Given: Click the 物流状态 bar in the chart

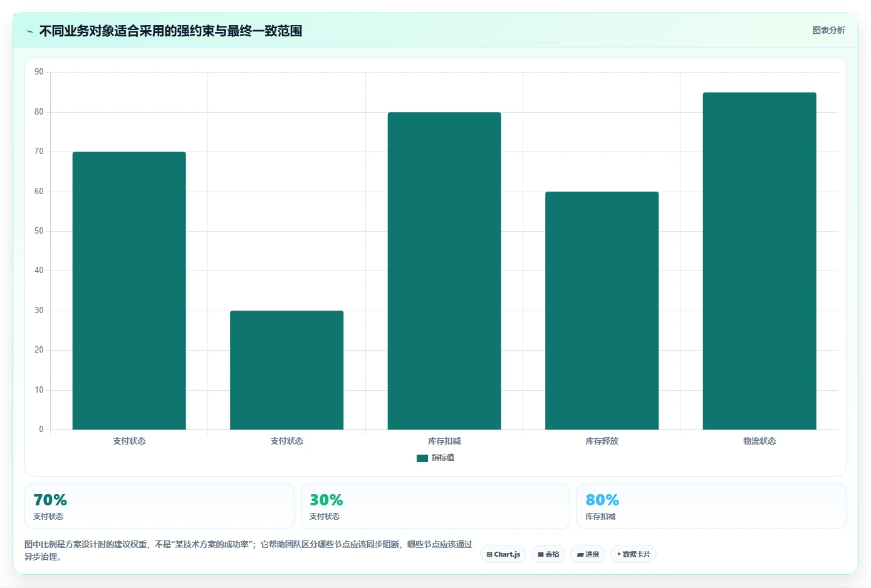Looking at the screenshot, I should coord(759,261).
